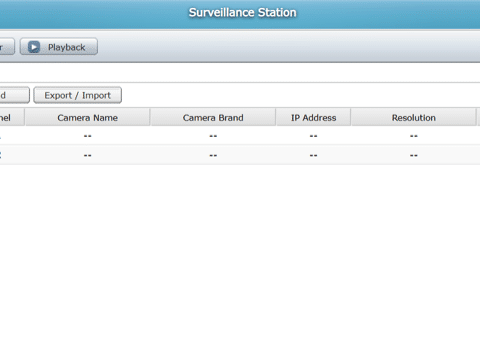Click the Resolution column header
This screenshot has height=360, width=480.
pos(414,118)
